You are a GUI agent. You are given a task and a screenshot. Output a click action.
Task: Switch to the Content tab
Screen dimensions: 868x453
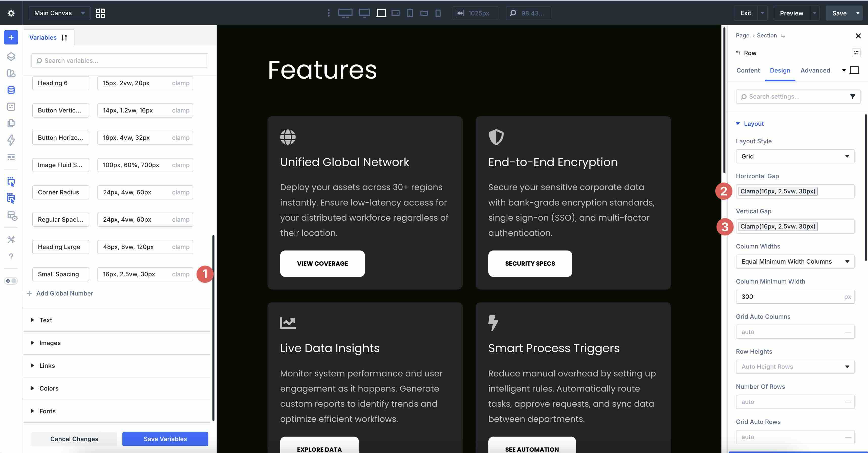pyautogui.click(x=748, y=70)
